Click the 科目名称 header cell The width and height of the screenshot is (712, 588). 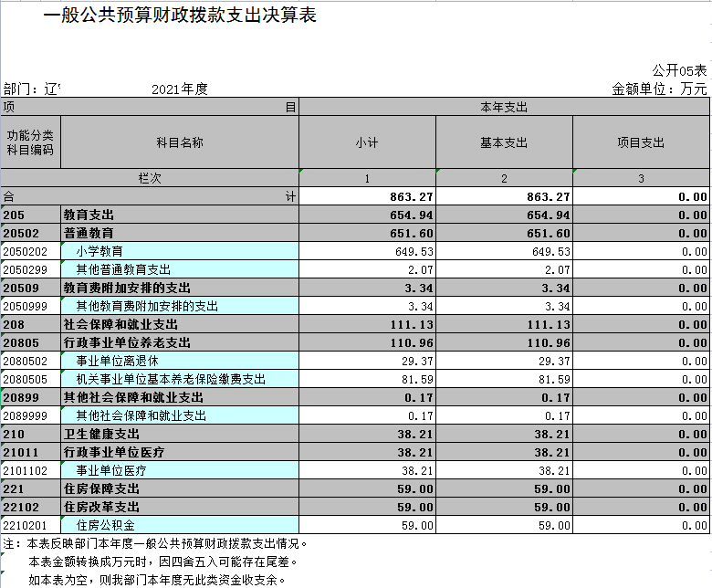pyautogui.click(x=179, y=142)
